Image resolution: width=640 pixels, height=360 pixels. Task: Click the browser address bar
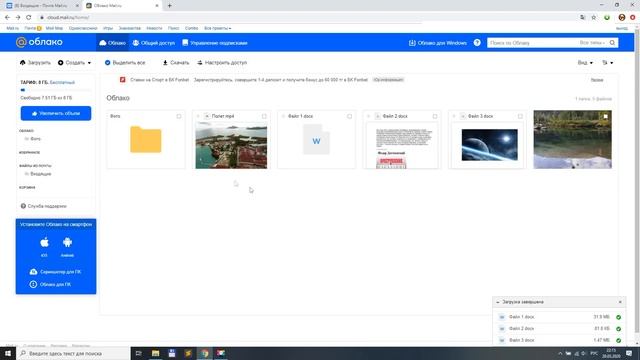coord(306,17)
